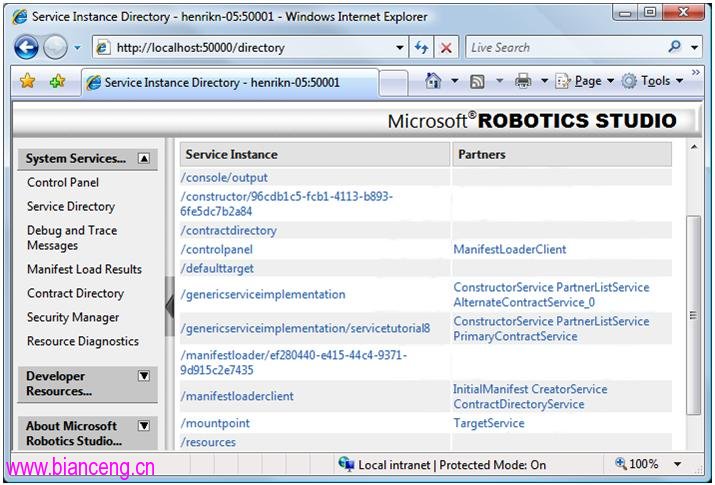Open Favorites Center star icon
This screenshot has width=715, height=485.
pyautogui.click(x=27, y=81)
